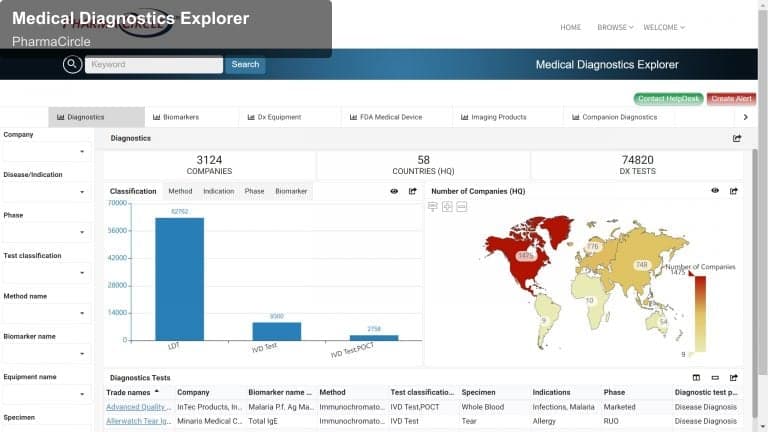Click the IVD Test,POCT bar

pyautogui.click(x=374, y=338)
